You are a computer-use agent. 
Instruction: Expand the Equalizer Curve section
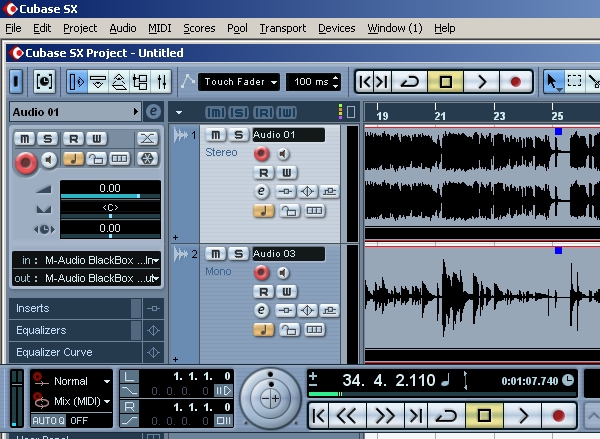75,352
